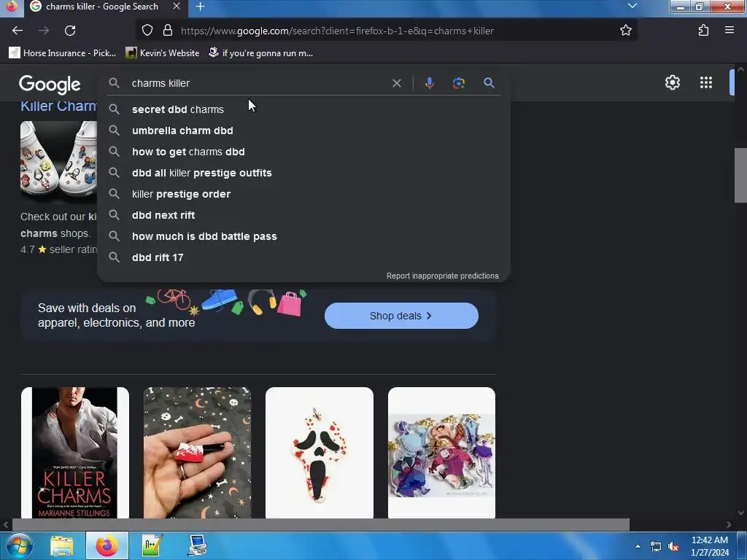The height and width of the screenshot is (560, 747).
Task: Open the network status tray icon
Action: 656,547
